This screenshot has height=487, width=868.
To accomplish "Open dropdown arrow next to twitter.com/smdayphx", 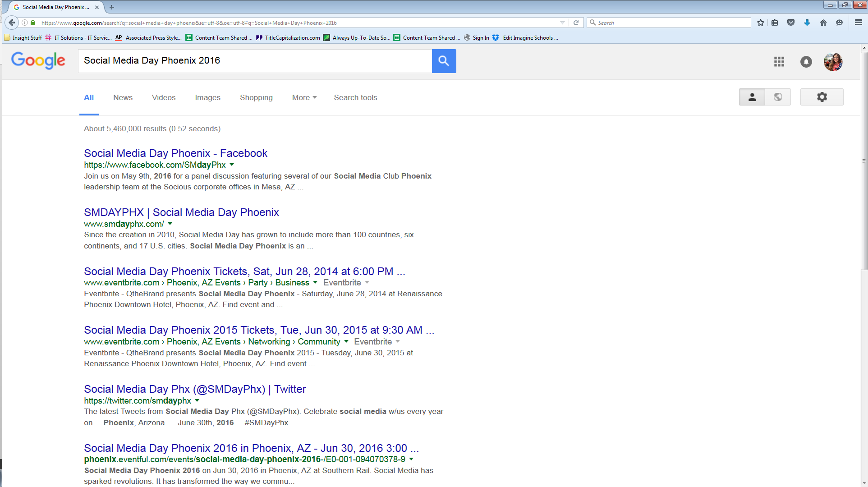I will point(197,400).
